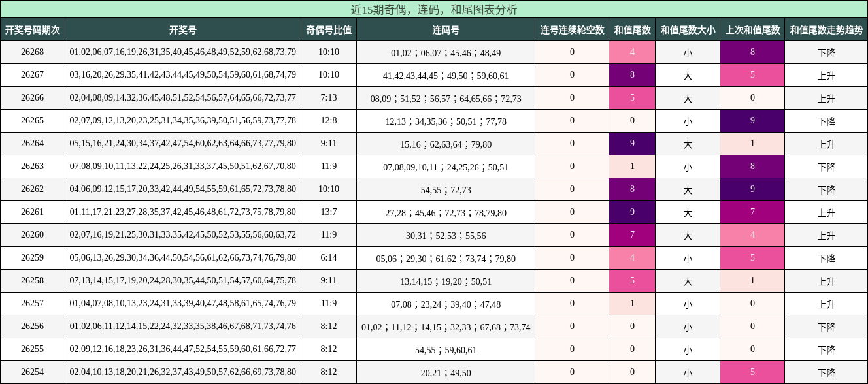
Task: Click the 连码号 column header
Action: (446, 30)
